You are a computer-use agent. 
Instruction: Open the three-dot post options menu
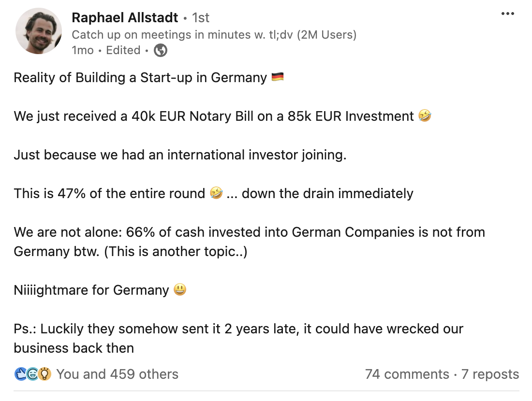[507, 14]
